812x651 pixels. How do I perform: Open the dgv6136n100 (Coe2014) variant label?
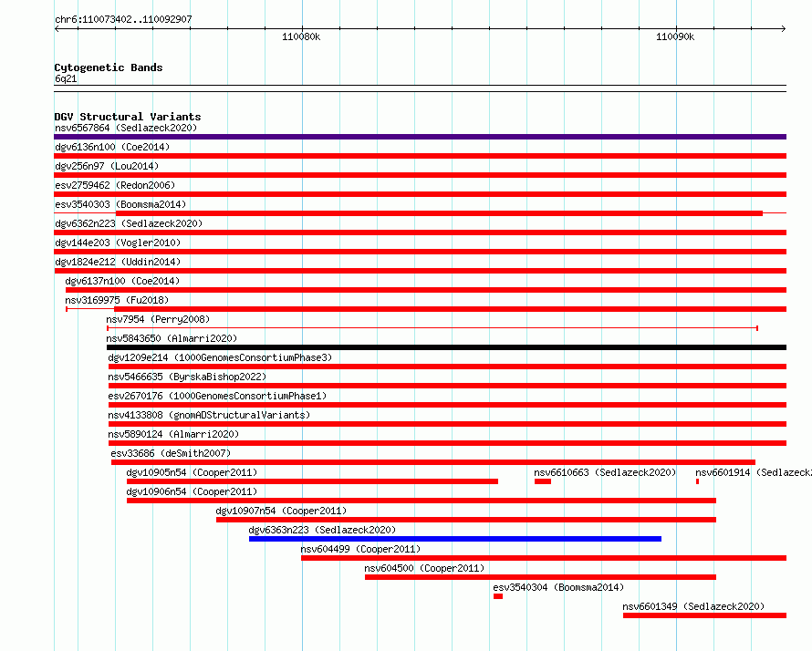click(x=112, y=147)
